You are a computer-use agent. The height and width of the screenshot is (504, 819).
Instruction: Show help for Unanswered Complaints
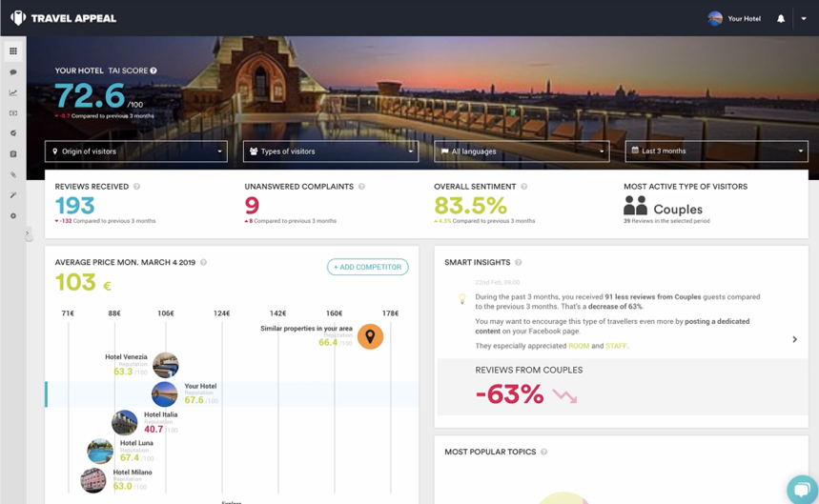click(x=361, y=187)
